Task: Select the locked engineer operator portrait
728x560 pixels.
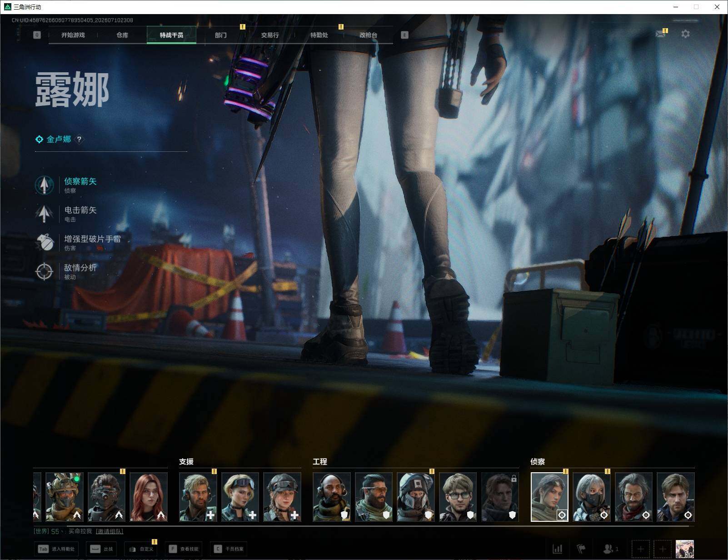Action: point(500,497)
